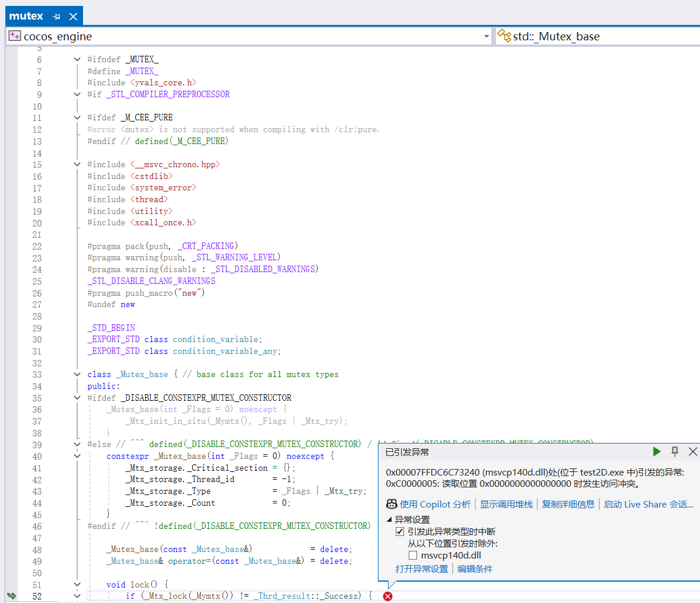Click the show call stack link
The height and width of the screenshot is (603, 700).
[506, 504]
